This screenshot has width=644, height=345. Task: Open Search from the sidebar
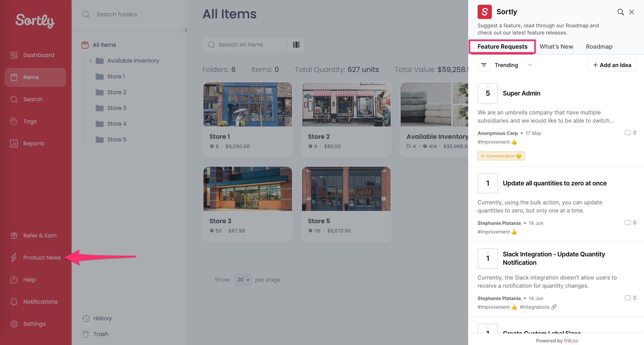(x=33, y=99)
